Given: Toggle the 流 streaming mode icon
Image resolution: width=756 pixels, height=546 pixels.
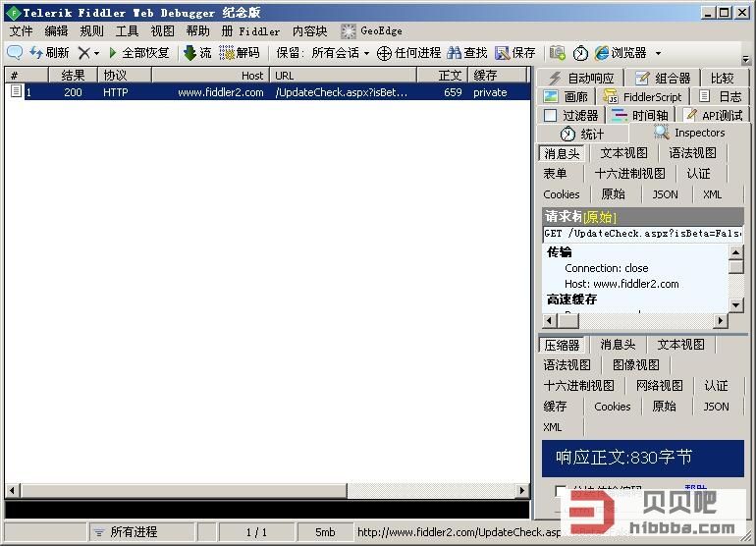Looking at the screenshot, I should 189,53.
